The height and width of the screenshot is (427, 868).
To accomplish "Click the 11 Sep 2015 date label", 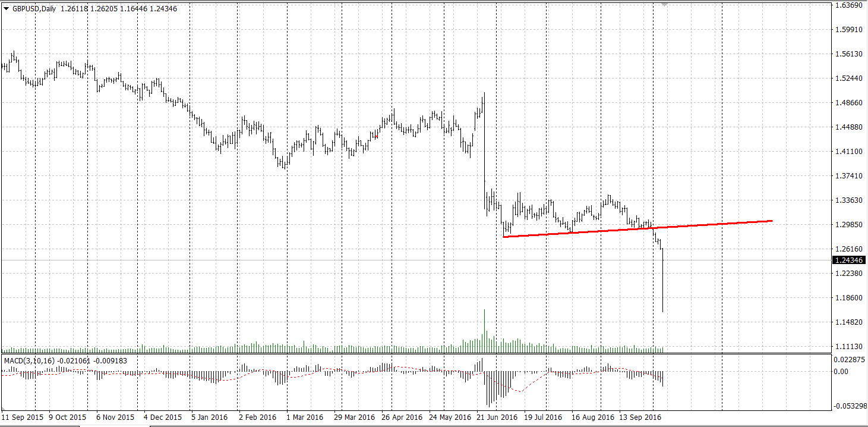I will point(23,417).
